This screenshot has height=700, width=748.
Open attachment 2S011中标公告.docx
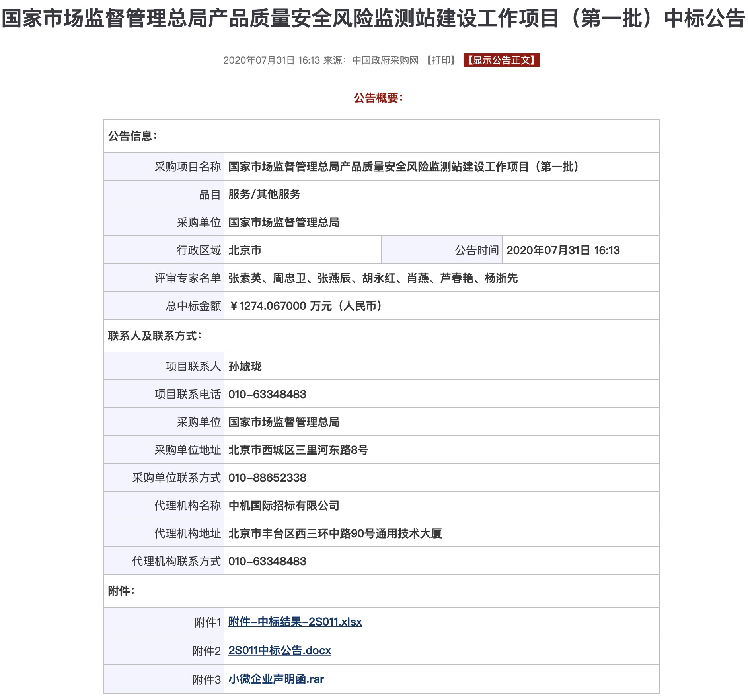pyautogui.click(x=279, y=650)
